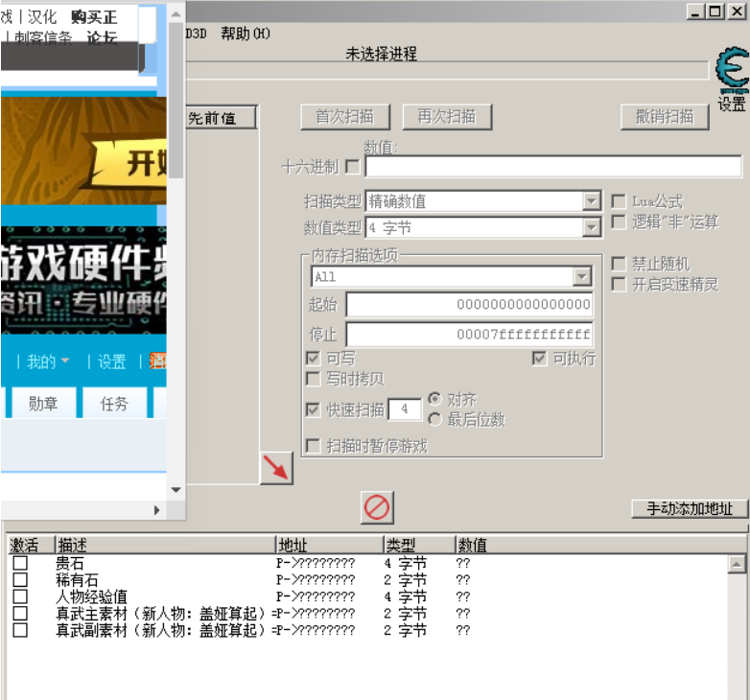The height and width of the screenshot is (700, 750).
Task: Click the 游戏硬件 banner in browser
Action: coord(83,280)
